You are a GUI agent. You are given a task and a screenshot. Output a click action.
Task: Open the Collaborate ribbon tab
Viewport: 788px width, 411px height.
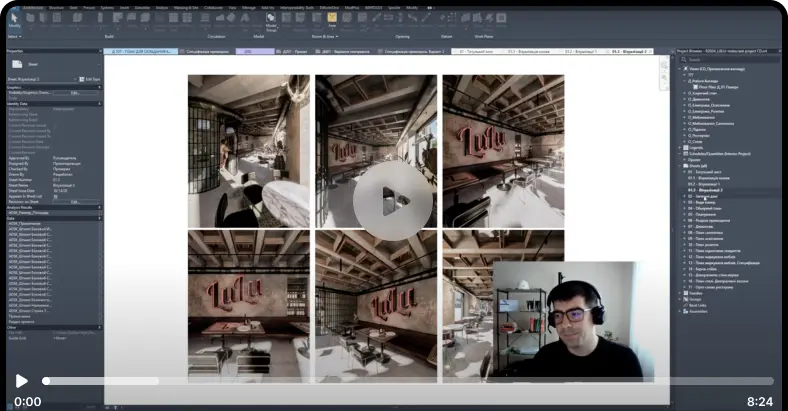tap(214, 8)
